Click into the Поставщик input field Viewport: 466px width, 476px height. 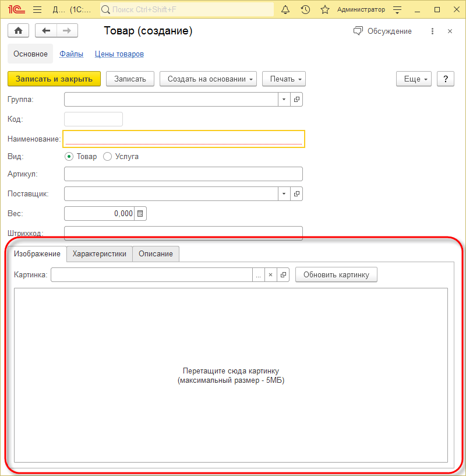point(171,193)
